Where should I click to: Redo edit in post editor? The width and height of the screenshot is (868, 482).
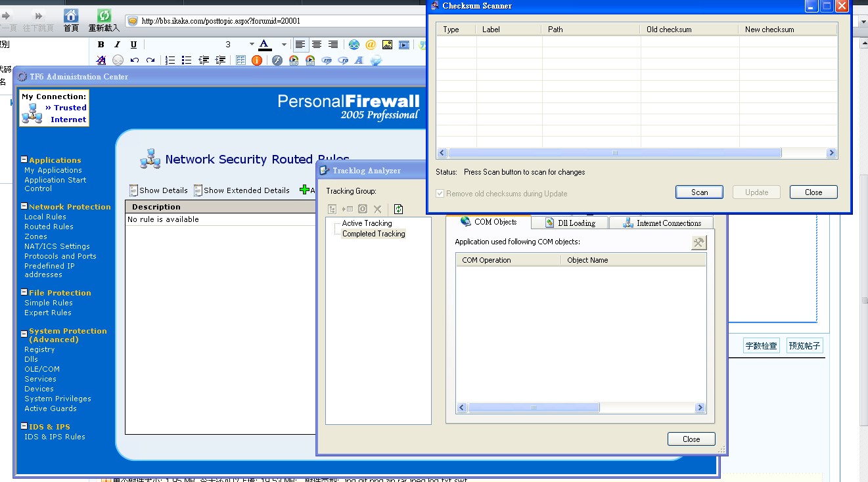[150, 60]
